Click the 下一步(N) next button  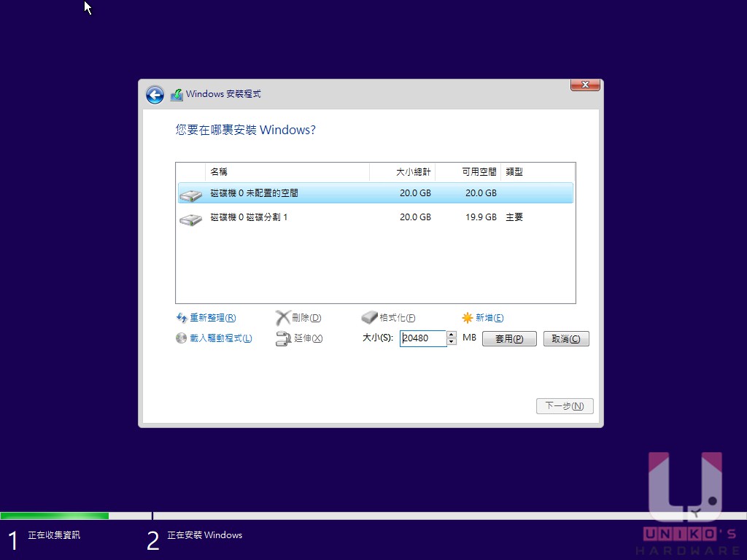coord(565,405)
